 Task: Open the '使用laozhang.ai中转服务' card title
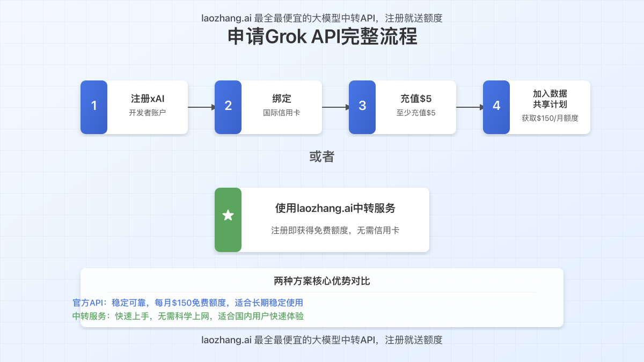click(x=335, y=209)
